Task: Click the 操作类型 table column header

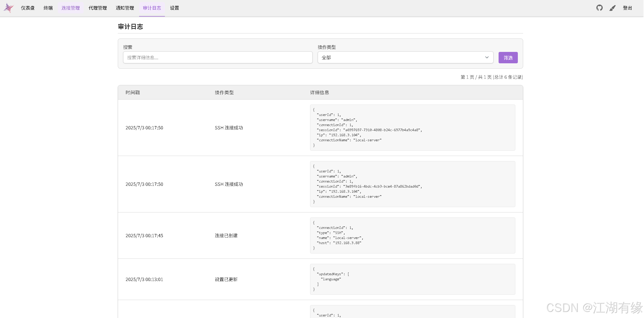Action: point(224,92)
